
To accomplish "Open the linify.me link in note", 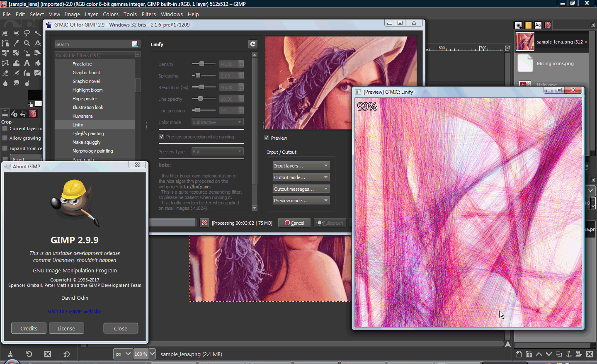I will [x=194, y=187].
